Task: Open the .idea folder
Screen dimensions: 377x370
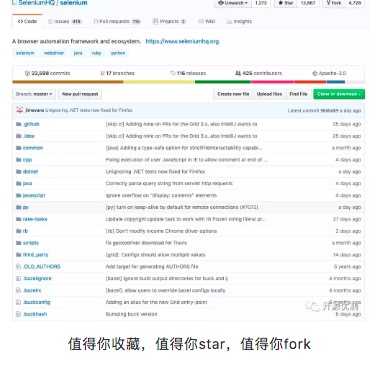Action: pyautogui.click(x=29, y=136)
